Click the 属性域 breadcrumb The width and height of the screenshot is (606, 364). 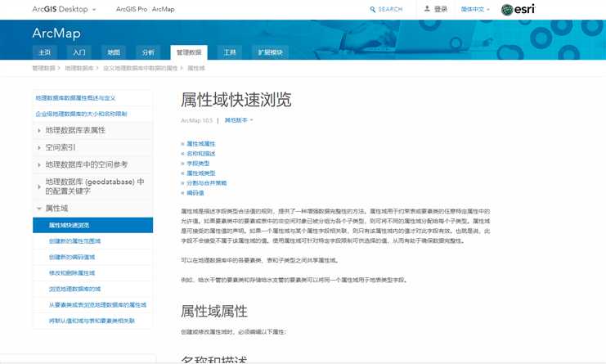pos(196,68)
